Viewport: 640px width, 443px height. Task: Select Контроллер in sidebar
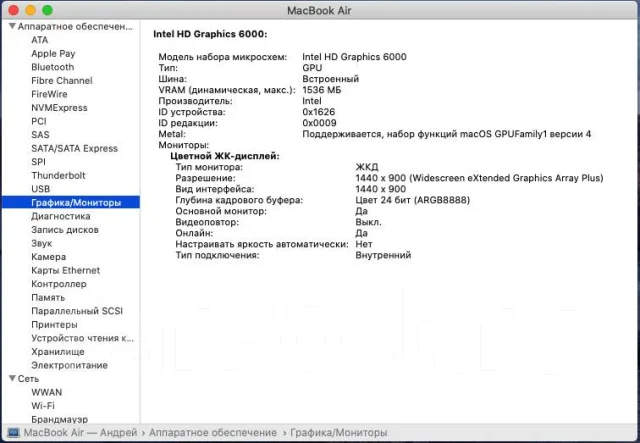tap(59, 284)
